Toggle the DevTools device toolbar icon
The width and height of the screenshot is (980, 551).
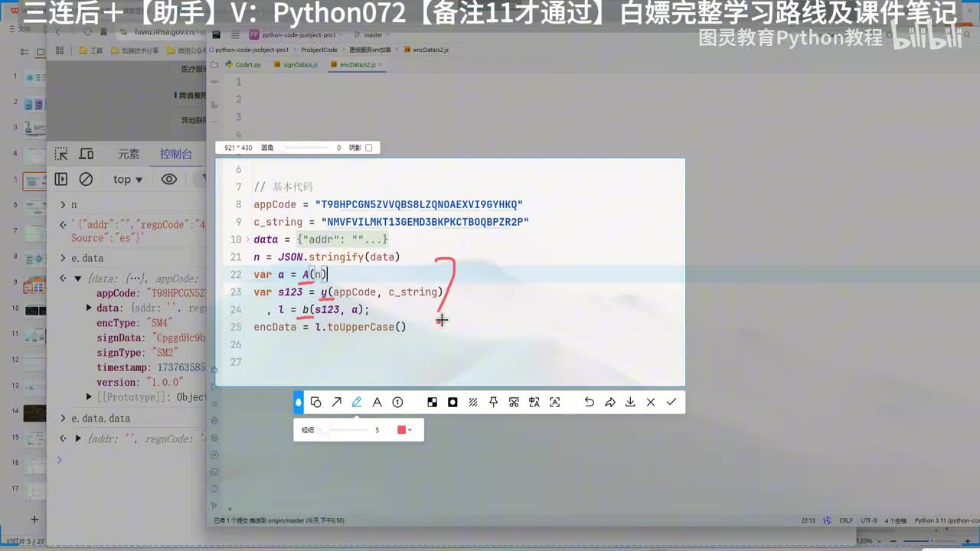(87, 154)
